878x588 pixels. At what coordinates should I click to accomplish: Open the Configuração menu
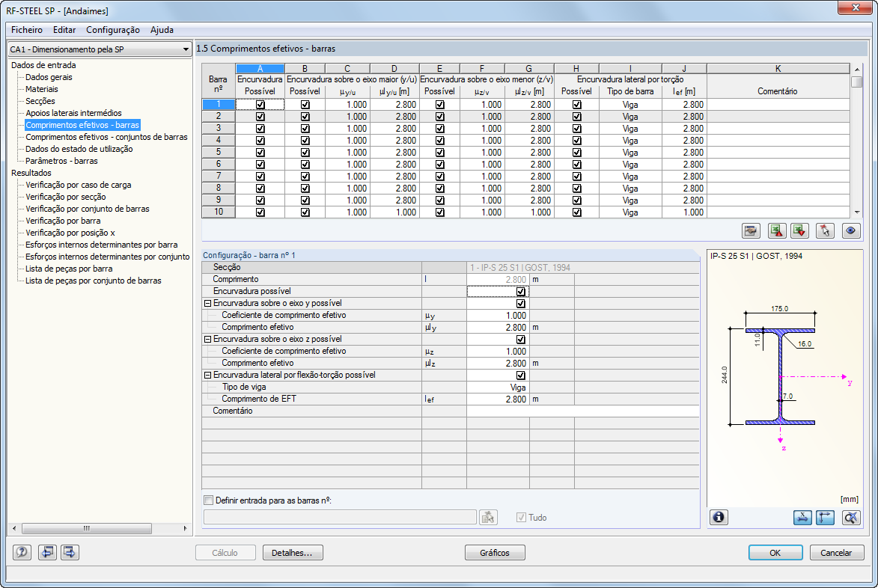(113, 30)
